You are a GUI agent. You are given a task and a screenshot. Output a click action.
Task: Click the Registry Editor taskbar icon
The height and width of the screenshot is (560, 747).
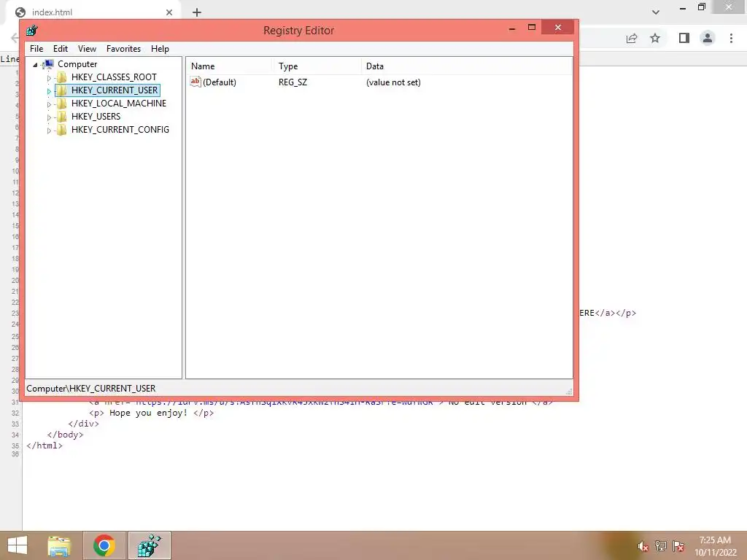pos(149,545)
